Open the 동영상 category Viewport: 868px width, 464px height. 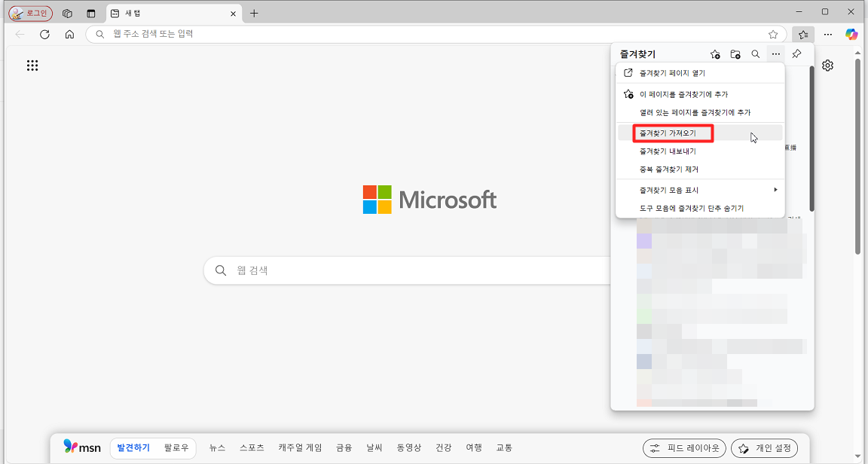coord(408,447)
